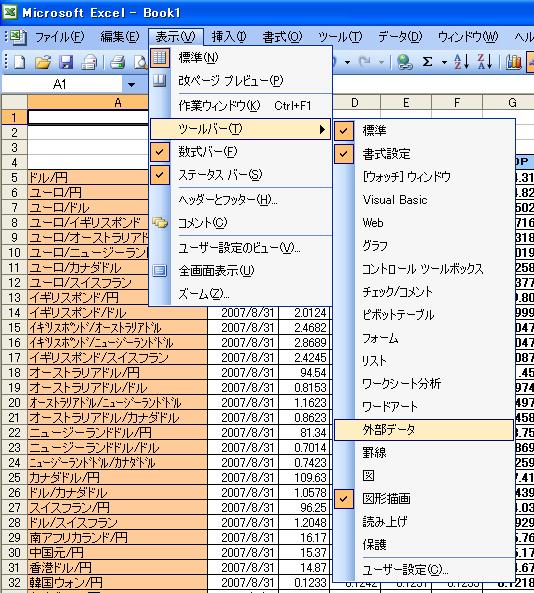Select column E header

(406, 103)
